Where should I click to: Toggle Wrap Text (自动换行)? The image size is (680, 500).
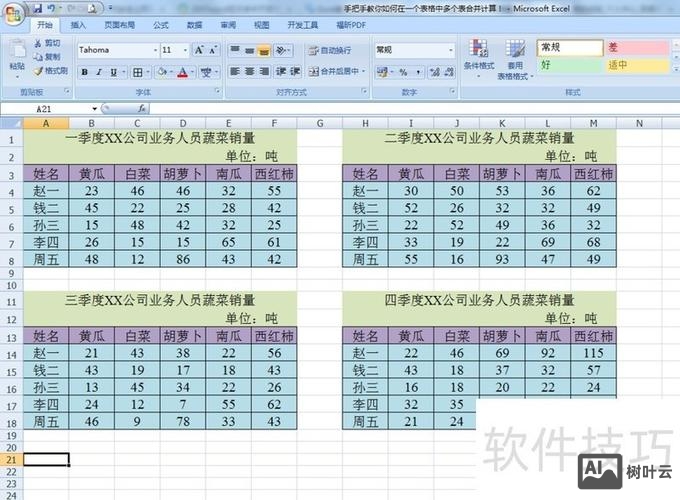[x=330, y=51]
